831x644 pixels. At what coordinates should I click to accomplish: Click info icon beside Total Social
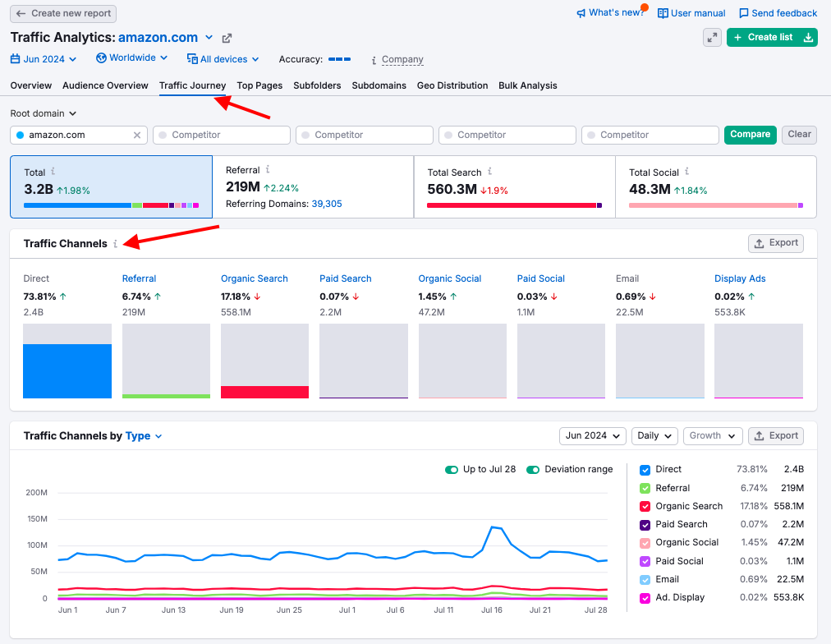point(688,172)
